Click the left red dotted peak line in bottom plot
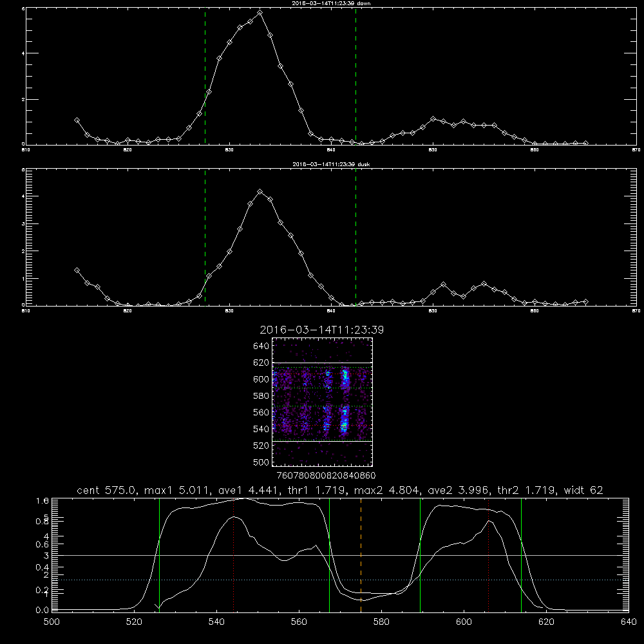644x644 pixels. pyautogui.click(x=233, y=555)
